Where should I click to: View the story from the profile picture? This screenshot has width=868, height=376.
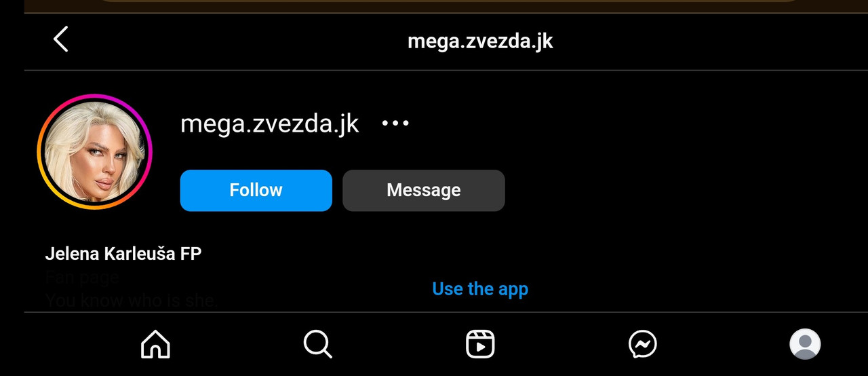coord(94,152)
